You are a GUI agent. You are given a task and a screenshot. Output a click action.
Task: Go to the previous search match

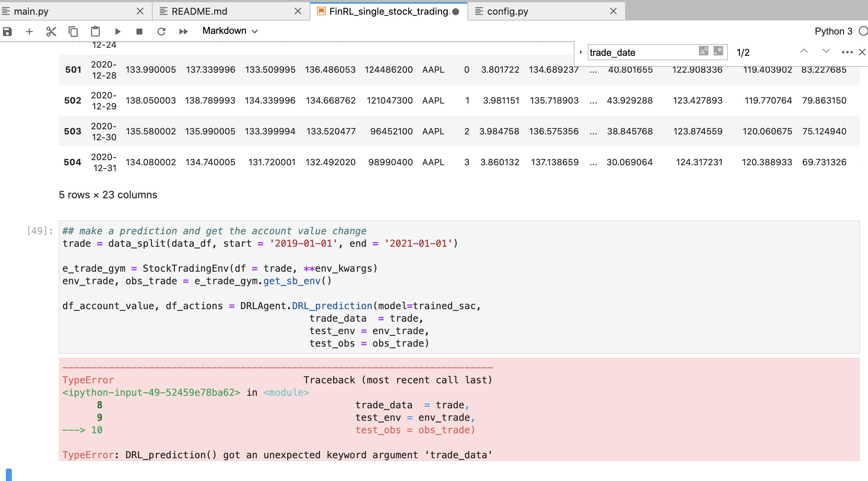(804, 51)
